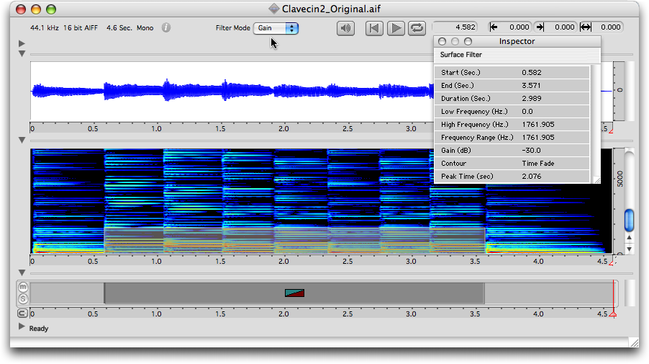Click the selection length double-arrow icon
The image size is (649, 364).
(585, 27)
